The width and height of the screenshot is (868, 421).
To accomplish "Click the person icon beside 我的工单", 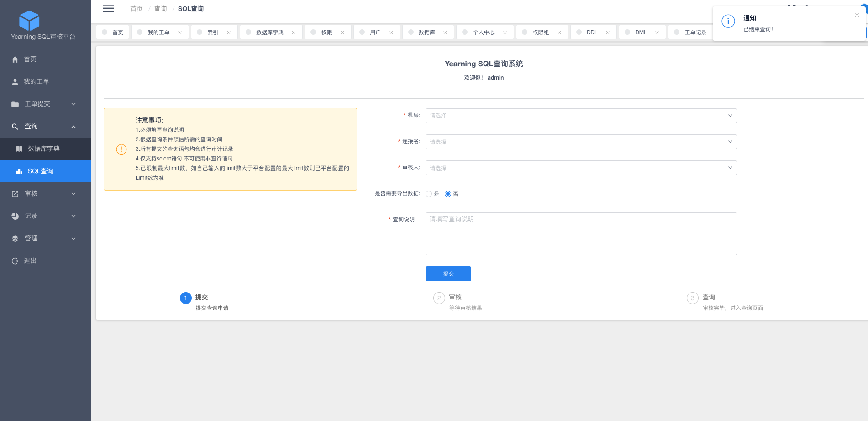I will click(x=15, y=82).
